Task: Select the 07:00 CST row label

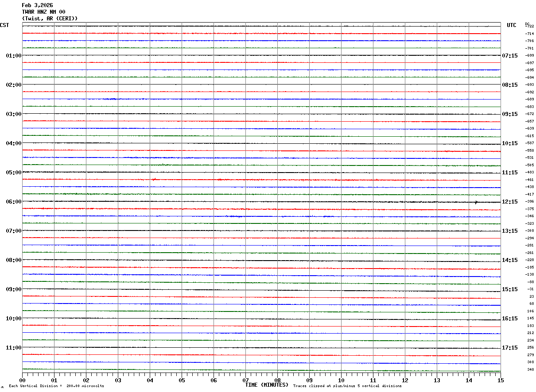Action: coord(14,231)
